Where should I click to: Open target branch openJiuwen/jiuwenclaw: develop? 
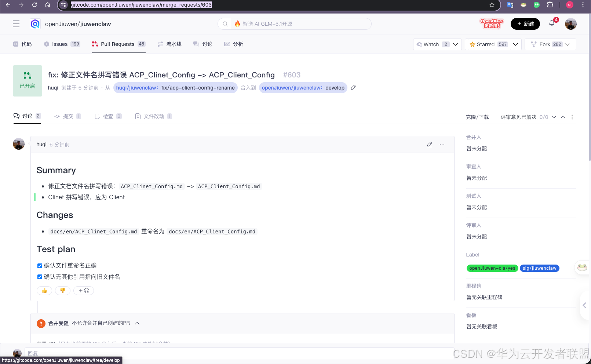coord(303,88)
